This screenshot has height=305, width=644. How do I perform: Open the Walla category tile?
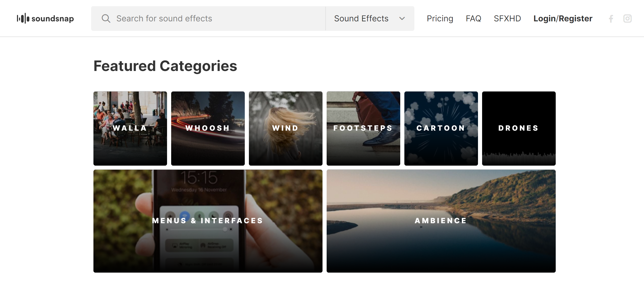point(130,128)
